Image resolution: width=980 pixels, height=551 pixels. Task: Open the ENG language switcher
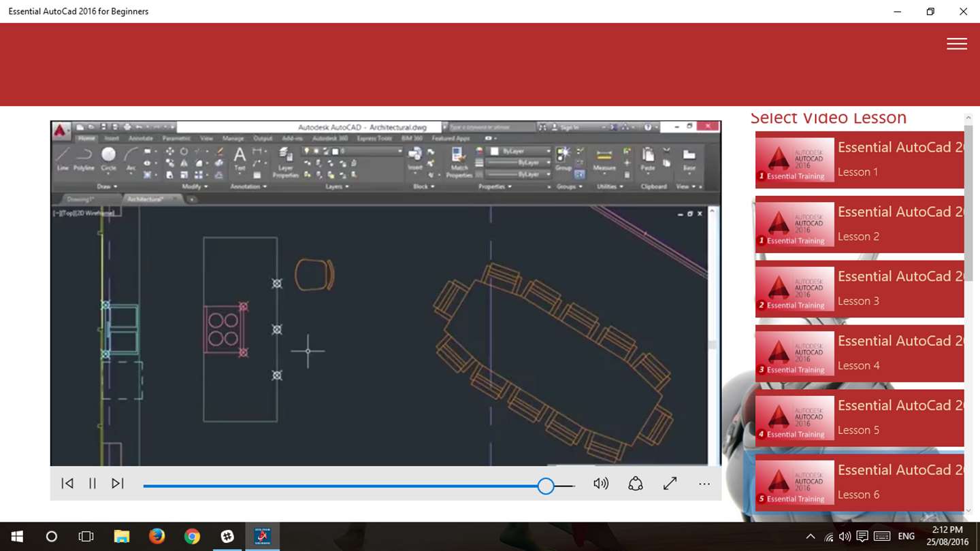click(x=906, y=537)
